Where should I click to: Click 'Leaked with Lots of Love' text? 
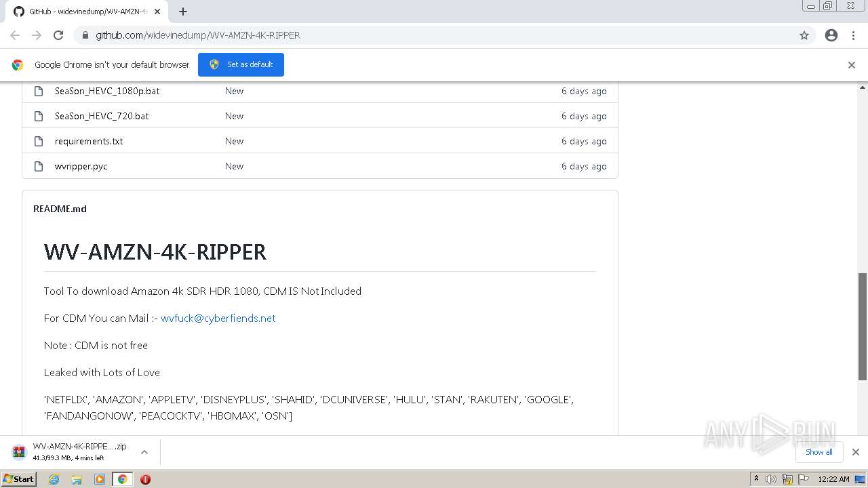point(102,372)
